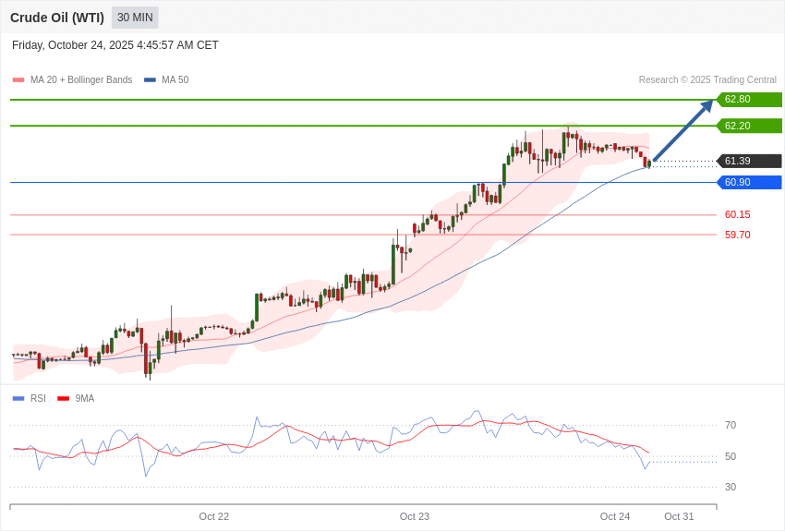Click the green 62.80 resistance price tag
Screen dimensions: 785x532
click(x=749, y=100)
